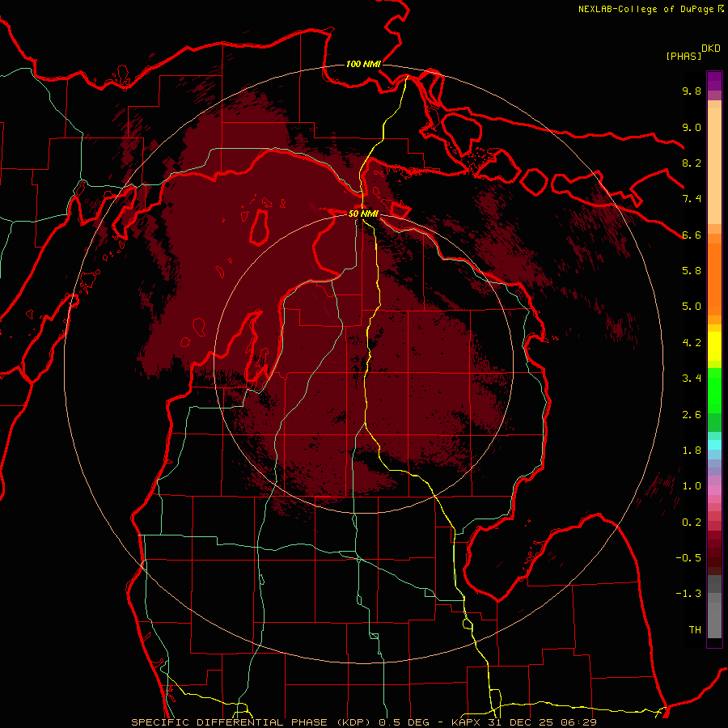
Task: Select the 5.0 value on the scale
Action: click(x=692, y=307)
